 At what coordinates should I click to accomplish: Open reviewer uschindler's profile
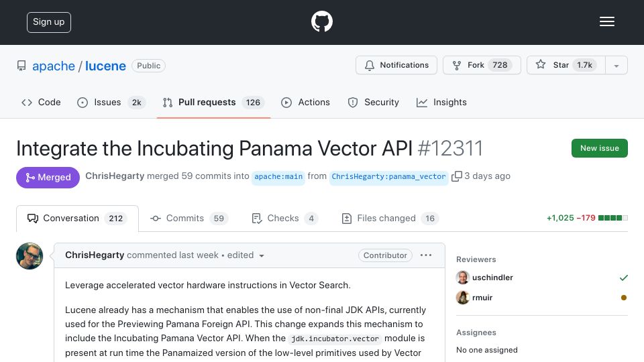click(492, 278)
